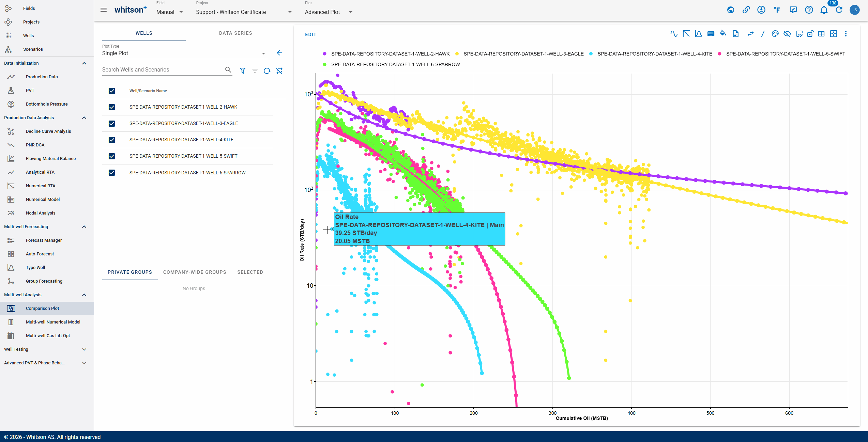868x442 pixels.
Task: Click the reload wells circular arrow icon
Action: (x=267, y=70)
